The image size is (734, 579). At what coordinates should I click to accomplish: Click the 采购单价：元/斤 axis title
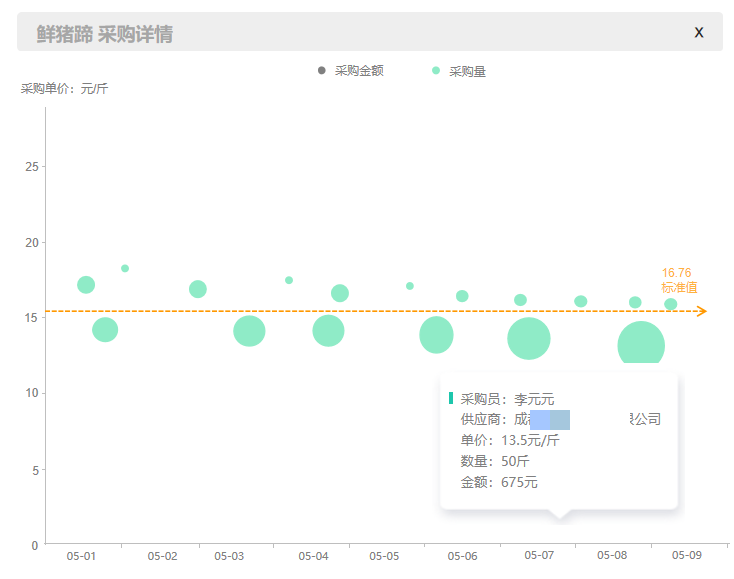(64, 88)
